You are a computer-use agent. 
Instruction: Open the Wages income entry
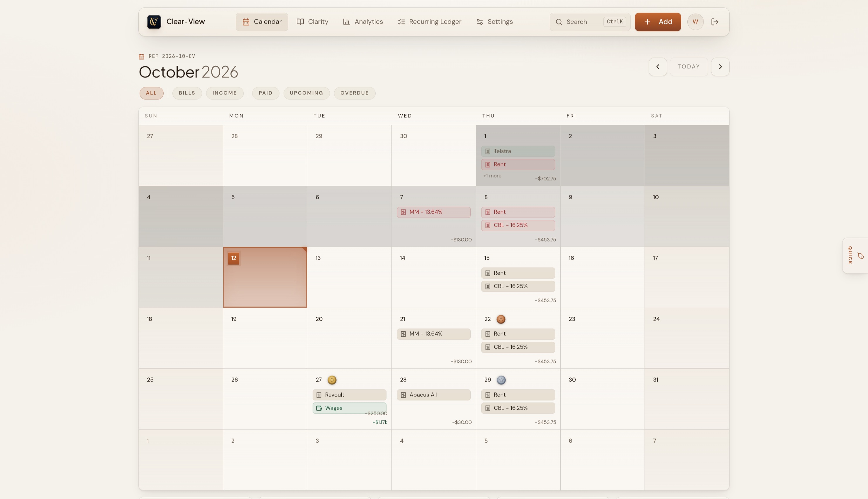(x=349, y=408)
